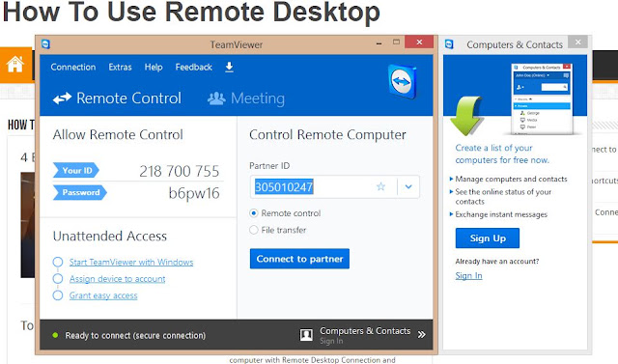Click the TeamViewer logo in the blue header

coord(403,81)
